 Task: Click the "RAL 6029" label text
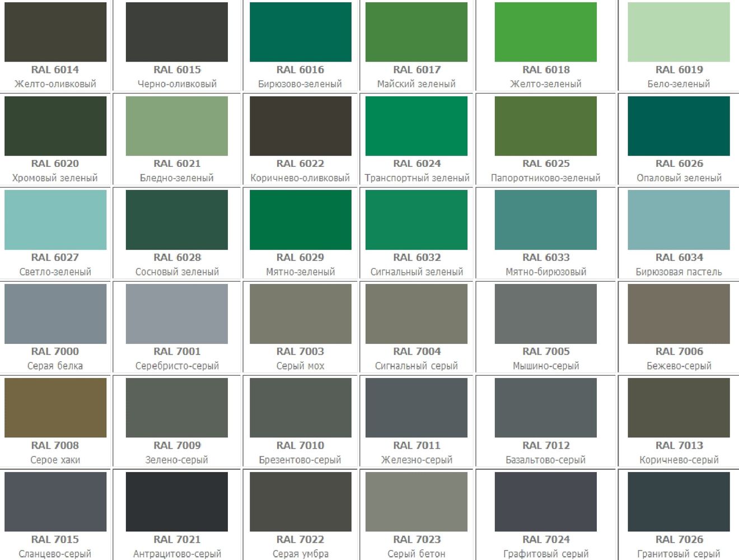[x=300, y=258]
